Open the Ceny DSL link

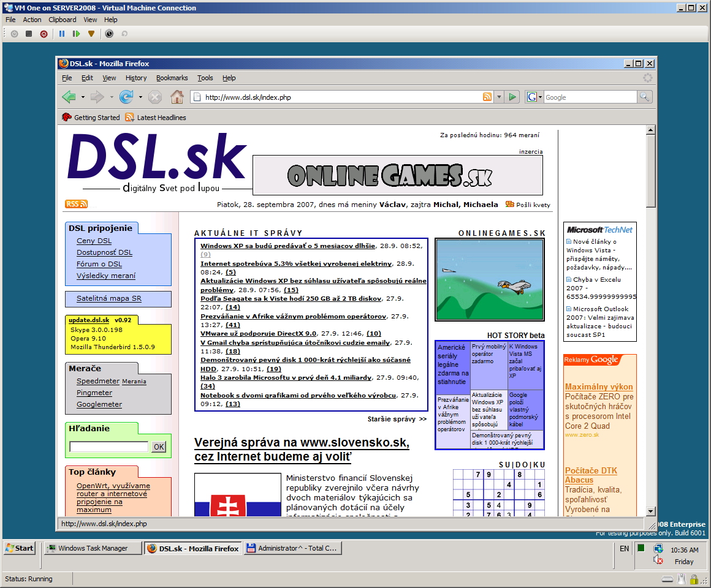(94, 241)
